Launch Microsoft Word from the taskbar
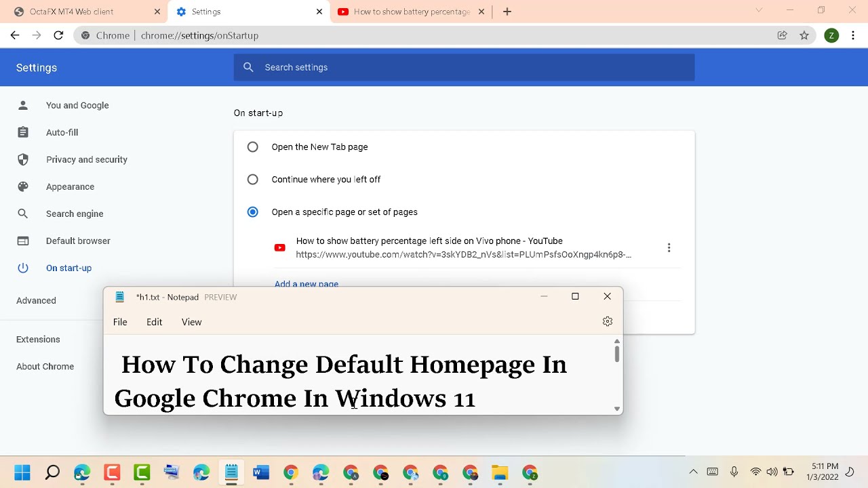 click(x=261, y=472)
